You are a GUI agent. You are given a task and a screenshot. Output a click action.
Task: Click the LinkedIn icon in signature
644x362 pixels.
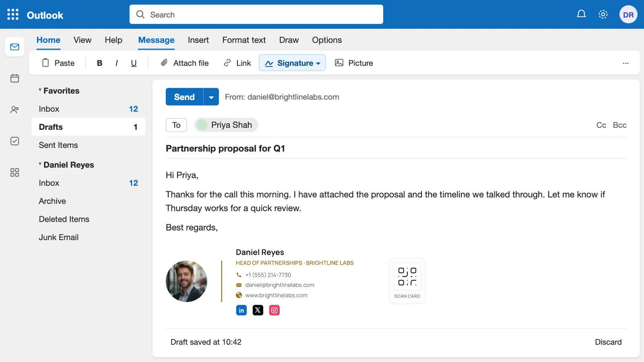pos(242,310)
